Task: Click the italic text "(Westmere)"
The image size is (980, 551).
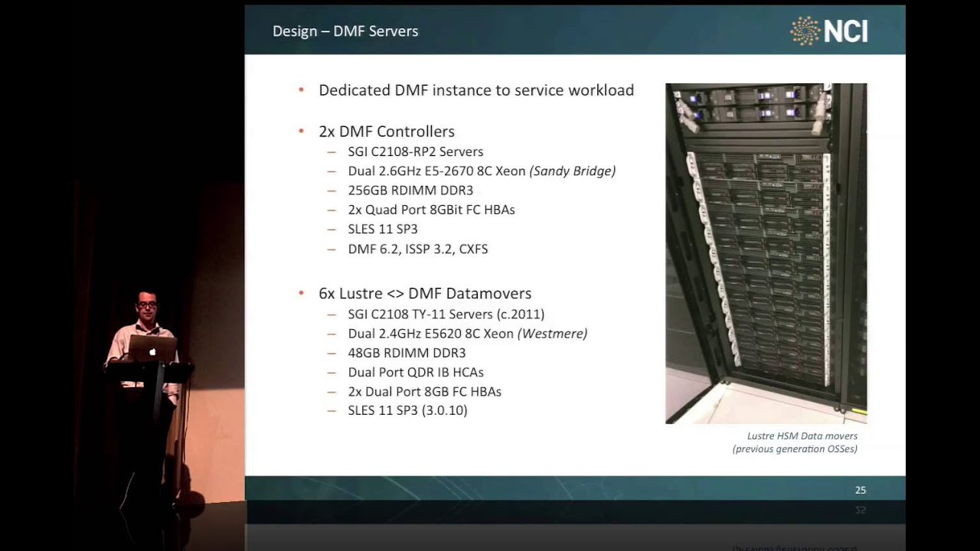Action: [x=553, y=334]
